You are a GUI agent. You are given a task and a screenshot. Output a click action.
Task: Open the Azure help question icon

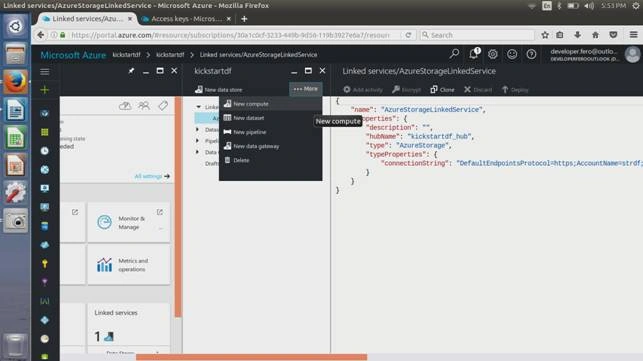[531, 54]
